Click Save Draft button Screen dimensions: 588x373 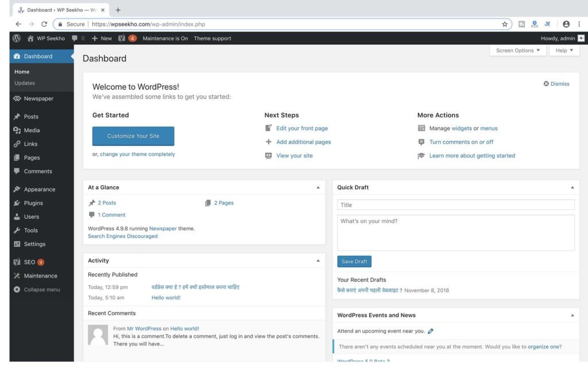354,262
